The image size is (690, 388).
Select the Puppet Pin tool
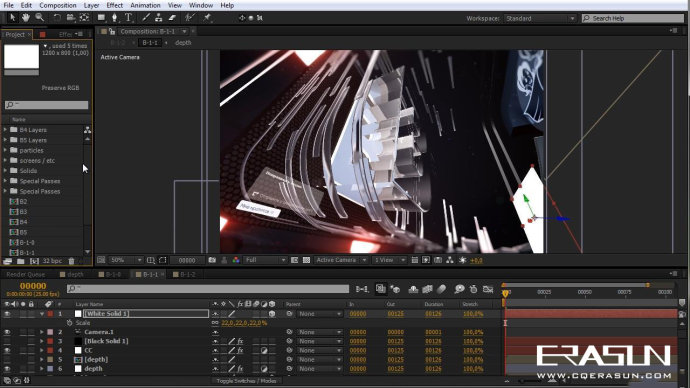[207, 18]
